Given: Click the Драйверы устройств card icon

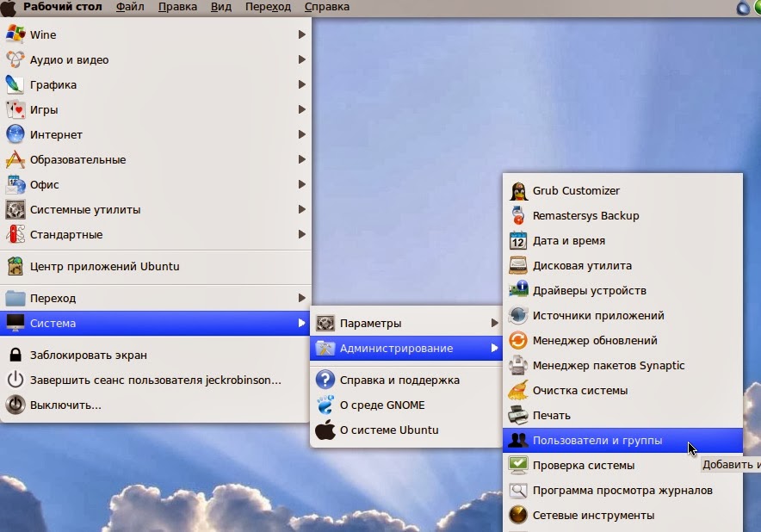Looking at the screenshot, I should (x=518, y=290).
